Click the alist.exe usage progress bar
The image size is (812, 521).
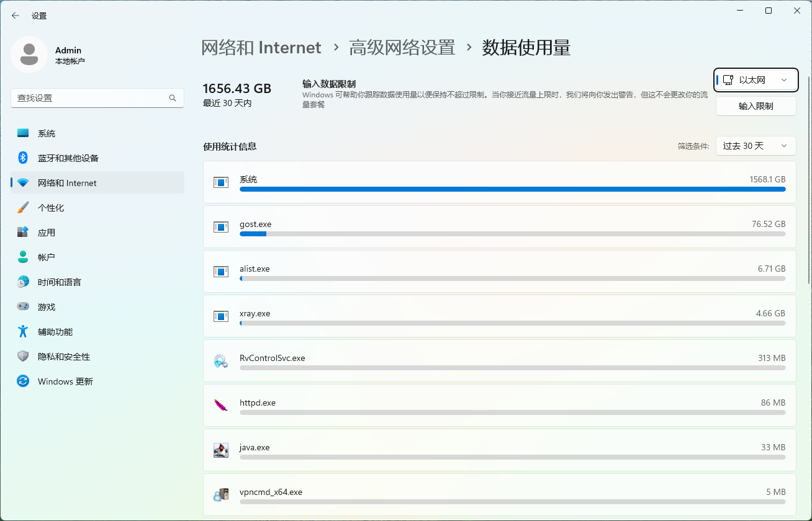pos(513,278)
